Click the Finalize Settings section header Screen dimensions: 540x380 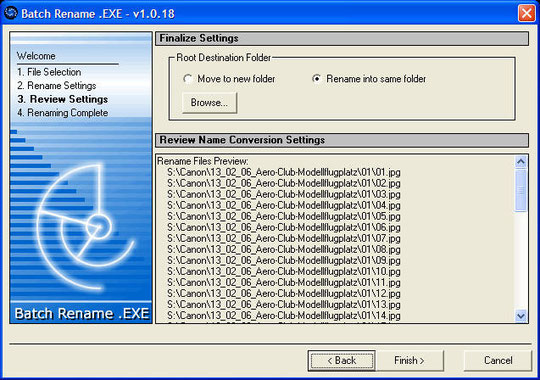(342, 38)
